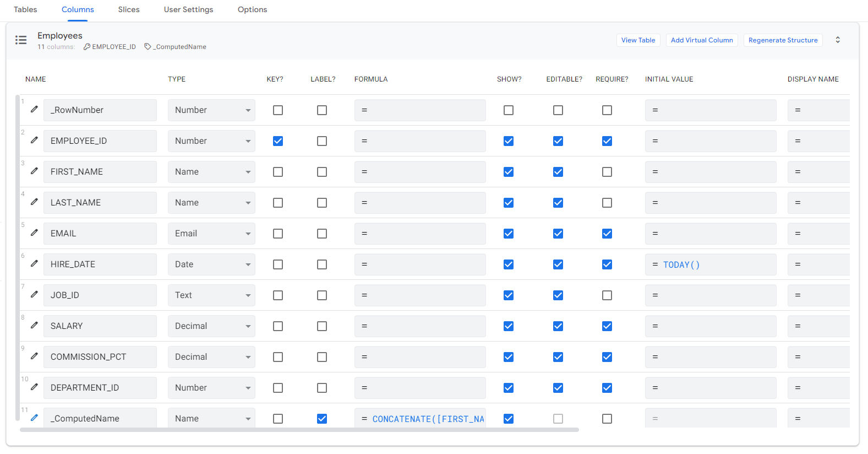Check the KEY box for JOB_ID
This screenshot has height=454, width=868.
click(x=278, y=295)
